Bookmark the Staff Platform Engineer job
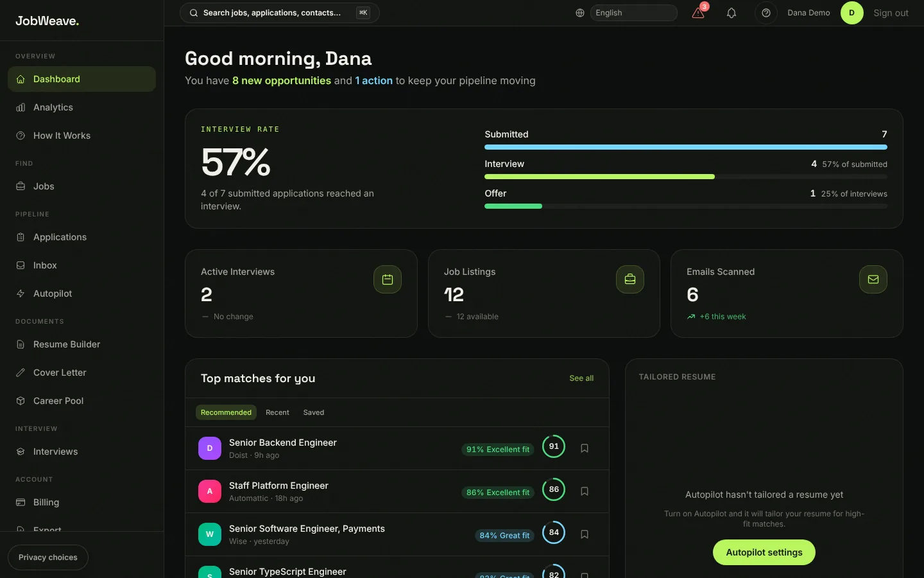 (585, 491)
